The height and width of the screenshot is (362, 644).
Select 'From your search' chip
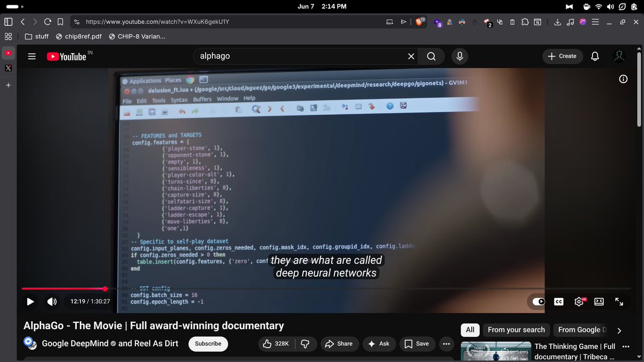click(x=516, y=330)
